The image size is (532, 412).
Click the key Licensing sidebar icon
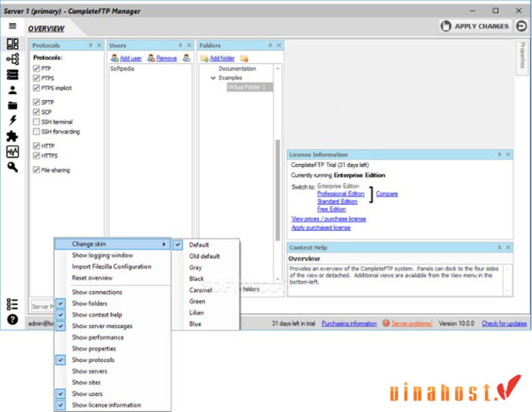coord(12,167)
